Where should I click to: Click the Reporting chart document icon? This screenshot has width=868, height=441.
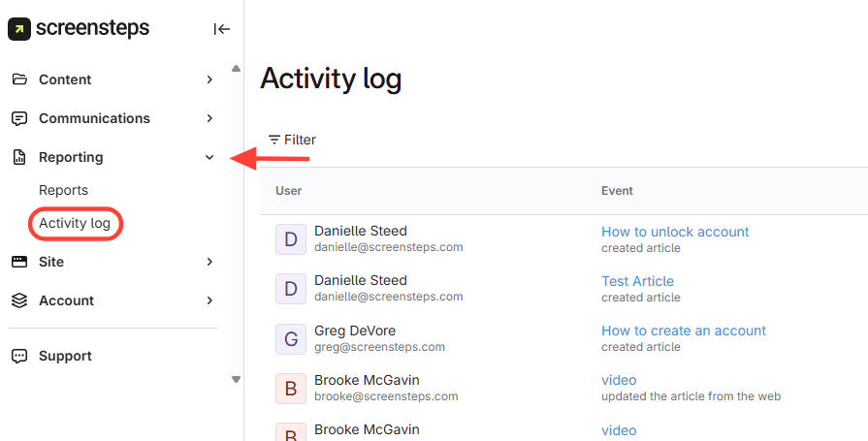coord(19,157)
